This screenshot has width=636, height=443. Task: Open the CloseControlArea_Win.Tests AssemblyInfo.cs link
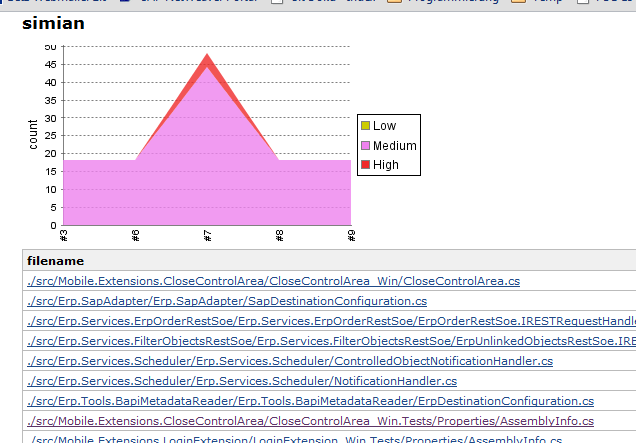pos(310,421)
